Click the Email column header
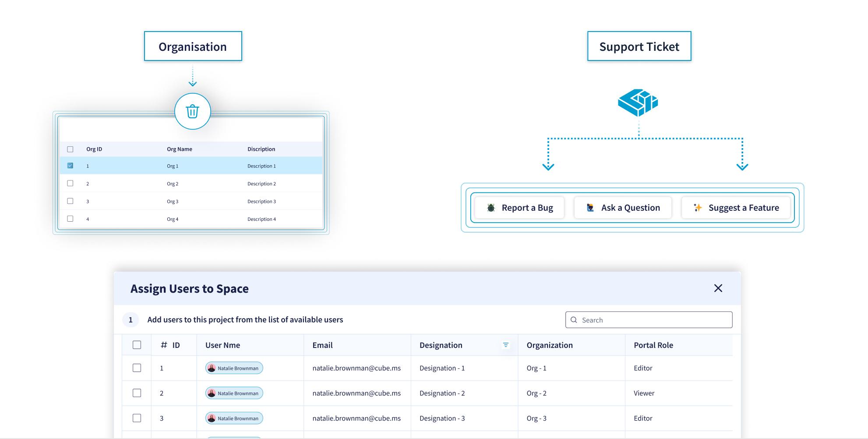The width and height of the screenshot is (868, 439). coord(323,345)
